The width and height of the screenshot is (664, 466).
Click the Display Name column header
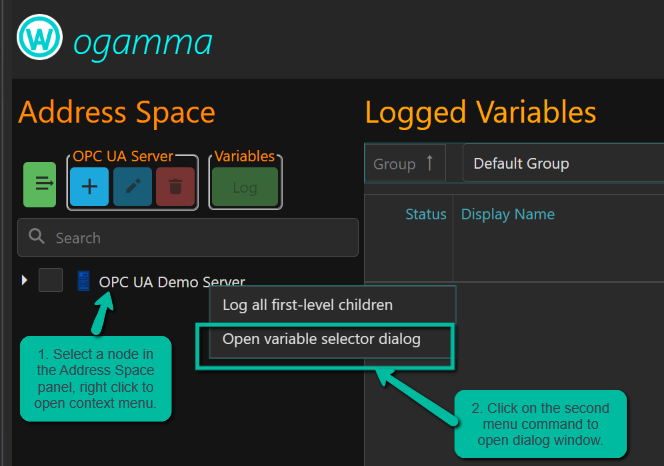507,214
